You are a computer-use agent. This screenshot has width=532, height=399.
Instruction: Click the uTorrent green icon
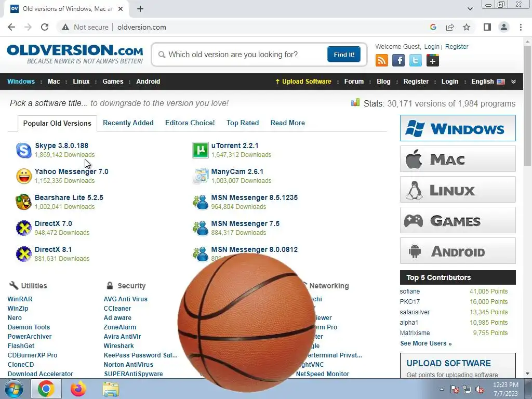click(201, 150)
